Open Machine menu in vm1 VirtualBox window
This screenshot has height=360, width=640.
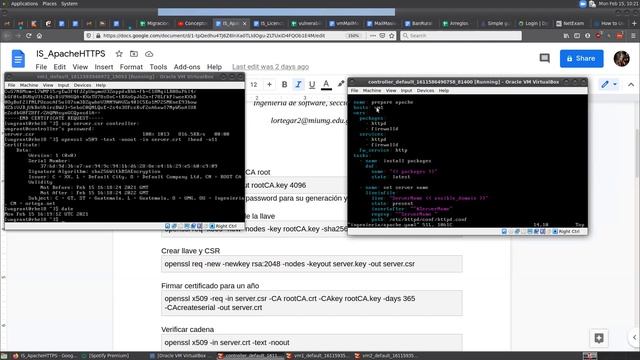tap(29, 85)
